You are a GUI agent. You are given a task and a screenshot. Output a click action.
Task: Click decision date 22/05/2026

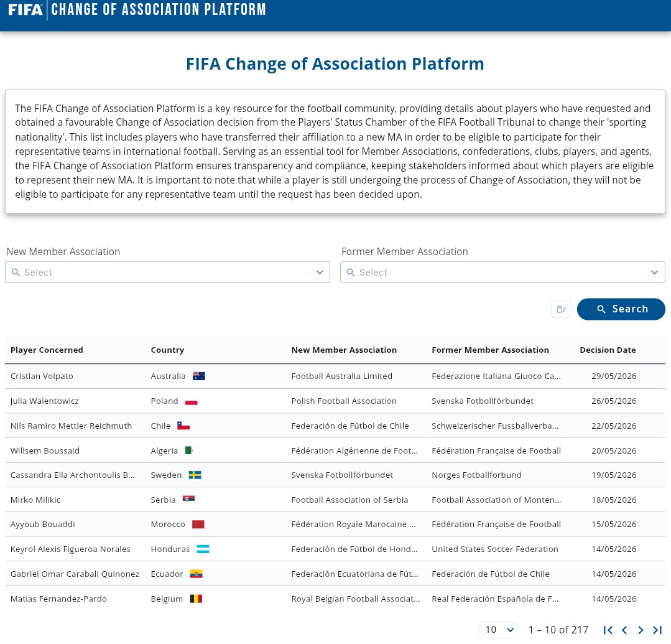pyautogui.click(x=614, y=426)
